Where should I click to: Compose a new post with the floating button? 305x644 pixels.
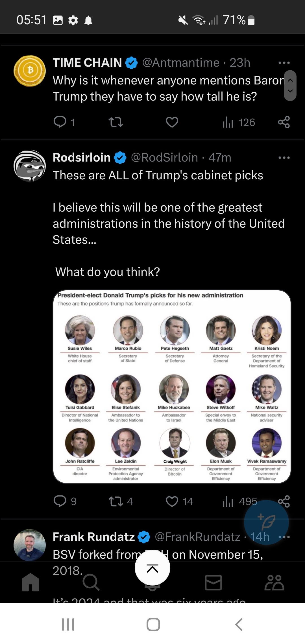coord(266,522)
